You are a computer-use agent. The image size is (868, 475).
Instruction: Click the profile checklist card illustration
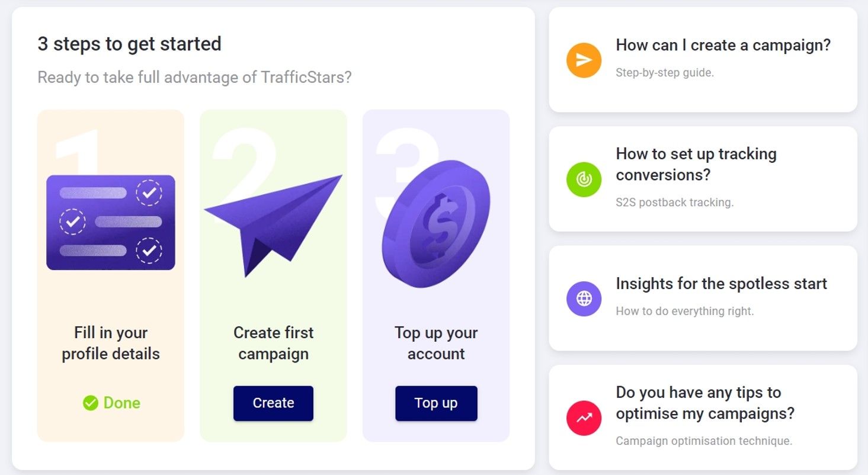[111, 222]
